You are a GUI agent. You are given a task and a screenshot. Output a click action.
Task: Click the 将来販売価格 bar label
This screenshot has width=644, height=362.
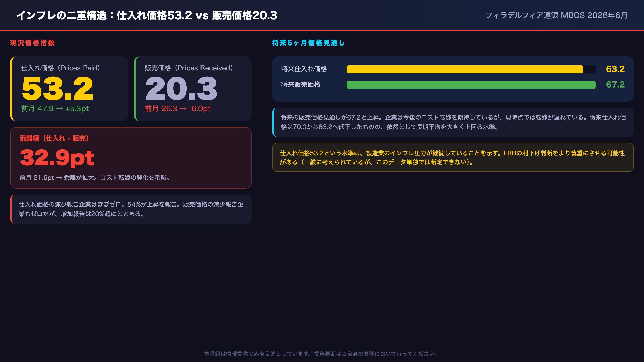(x=301, y=84)
